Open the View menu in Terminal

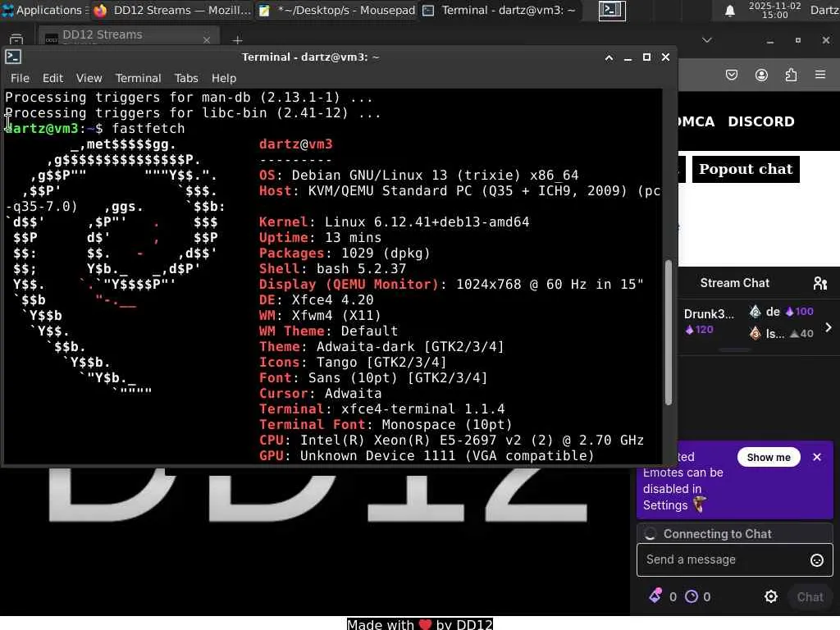click(89, 78)
